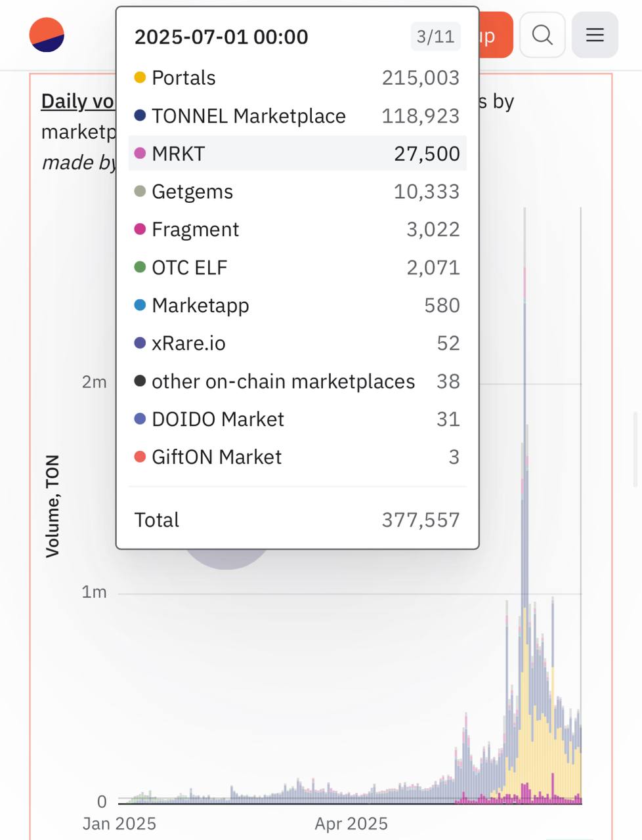Click the Fragment magenta color dot
The width and height of the screenshot is (642, 840).
pos(140,229)
